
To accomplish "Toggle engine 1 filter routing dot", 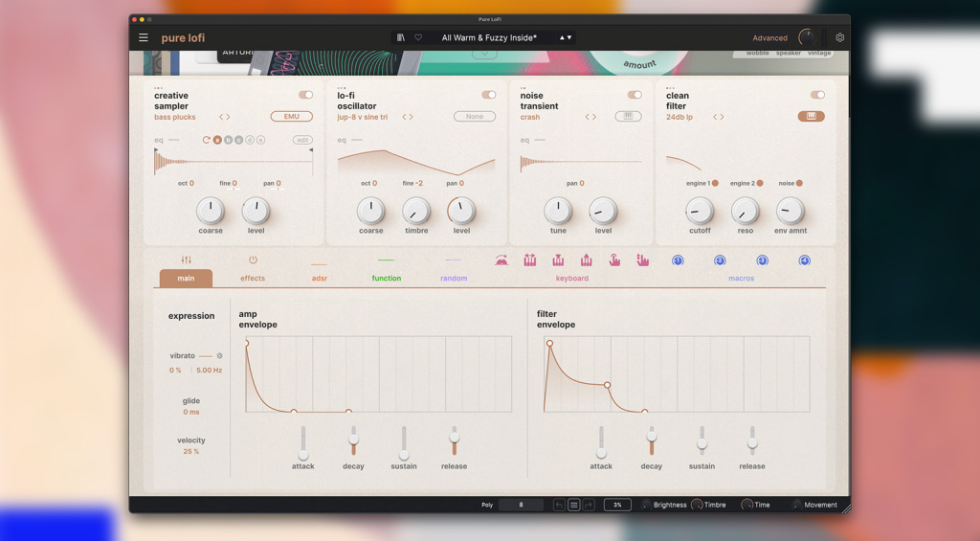I will pos(715,183).
